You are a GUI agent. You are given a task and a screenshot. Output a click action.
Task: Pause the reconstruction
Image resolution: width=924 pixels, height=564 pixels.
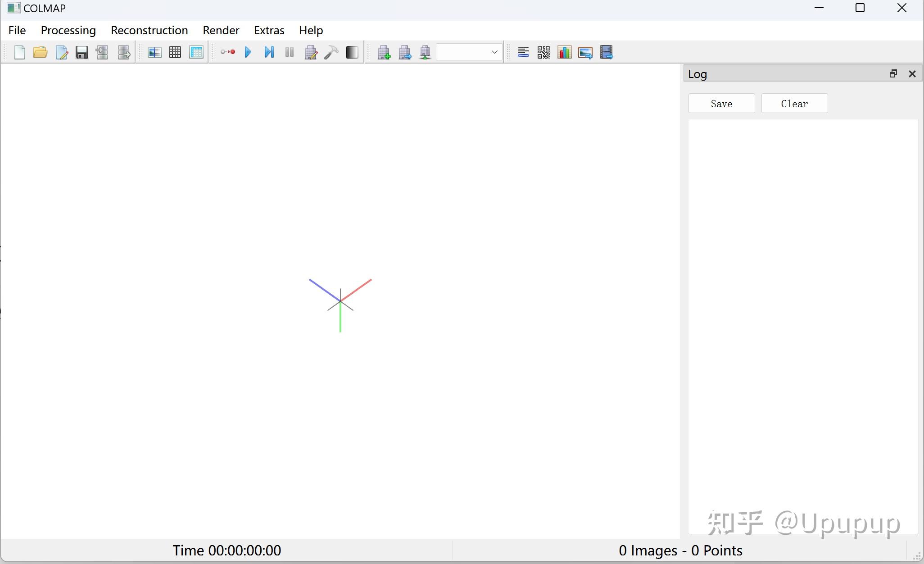point(290,52)
